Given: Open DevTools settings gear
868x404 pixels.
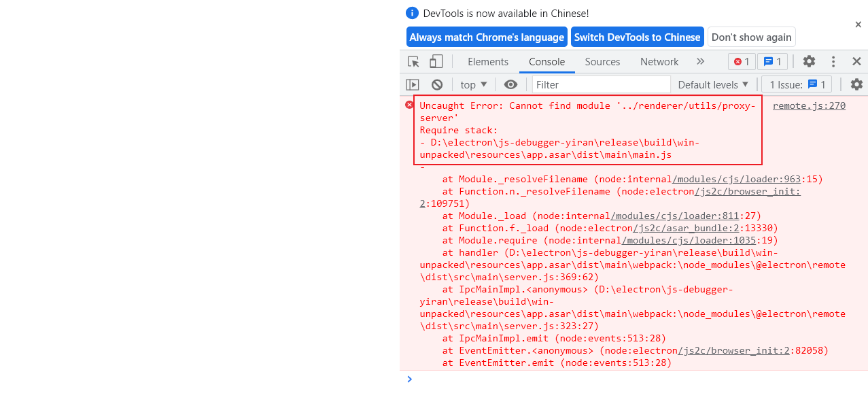Looking at the screenshot, I should pos(809,61).
